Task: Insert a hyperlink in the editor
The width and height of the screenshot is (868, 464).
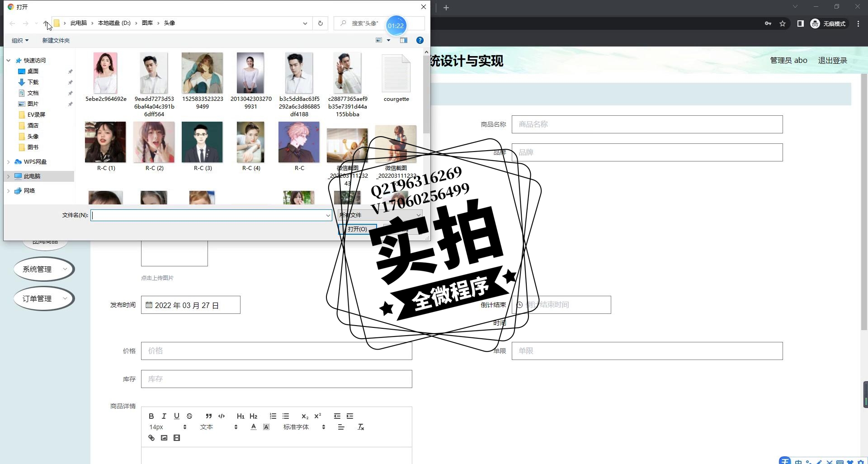Action: pyautogui.click(x=151, y=438)
